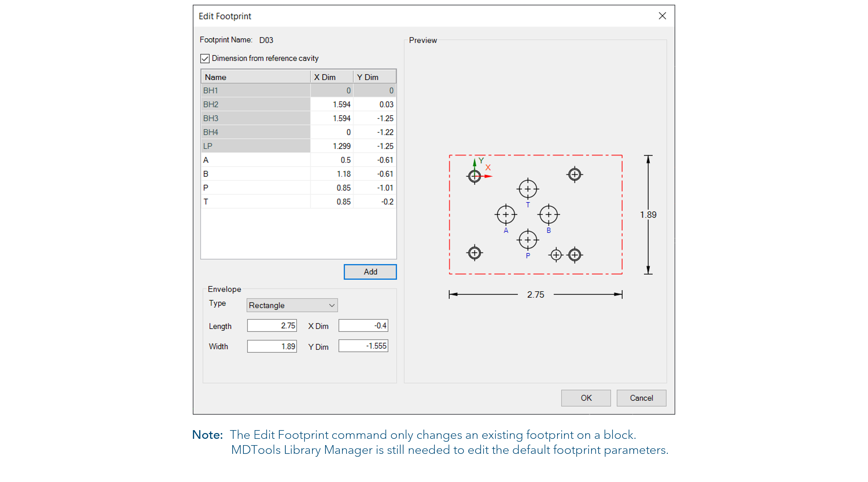Click the bottom-right bolt hole in preview
The height and width of the screenshot is (482, 868).
pos(574,255)
